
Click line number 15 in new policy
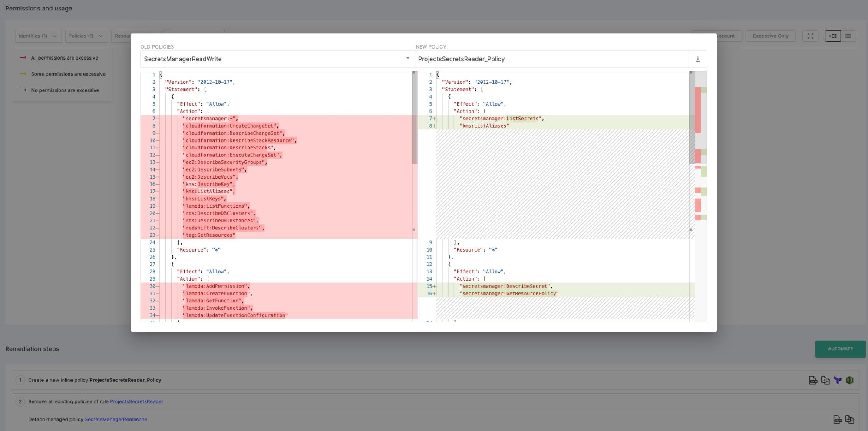click(429, 286)
